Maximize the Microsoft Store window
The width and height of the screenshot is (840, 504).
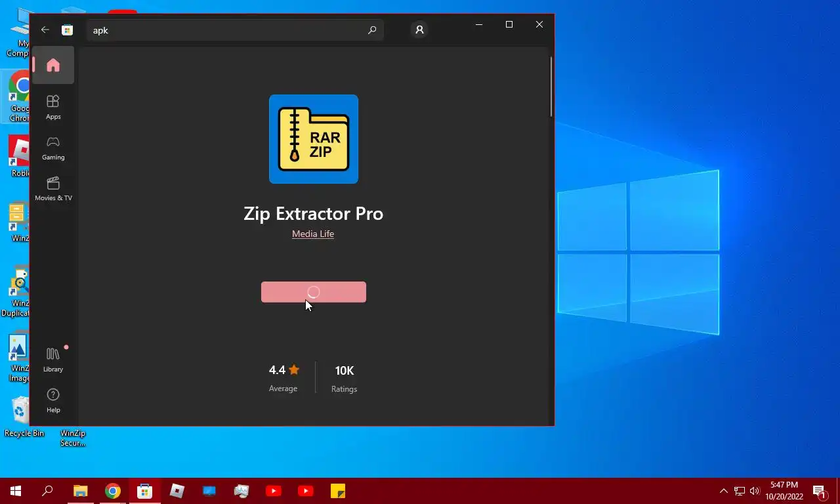[509, 24]
